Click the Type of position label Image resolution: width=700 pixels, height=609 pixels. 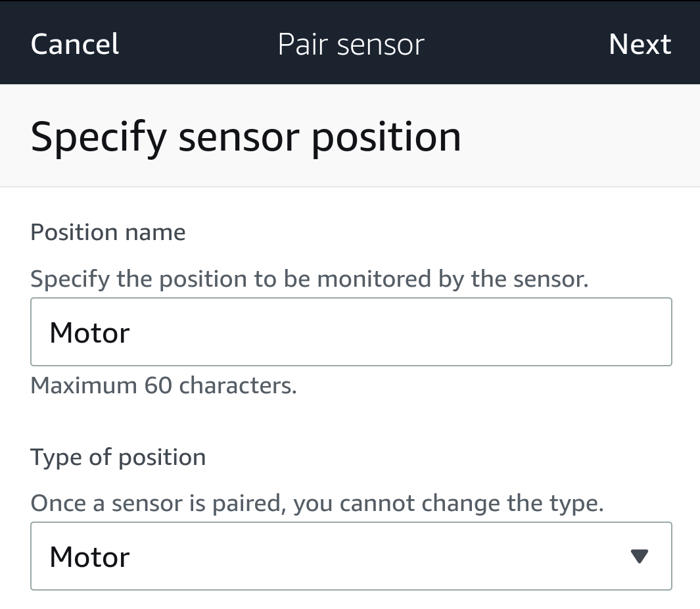click(x=118, y=457)
